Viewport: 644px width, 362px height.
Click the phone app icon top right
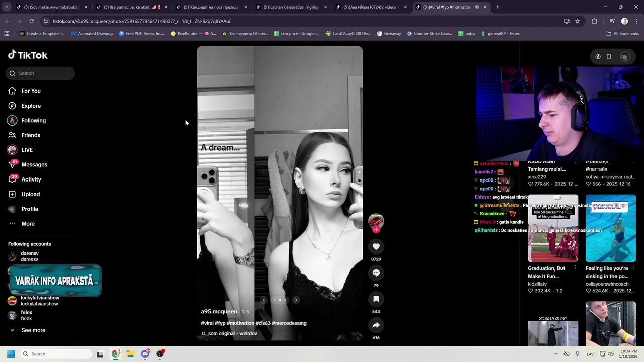click(x=608, y=57)
